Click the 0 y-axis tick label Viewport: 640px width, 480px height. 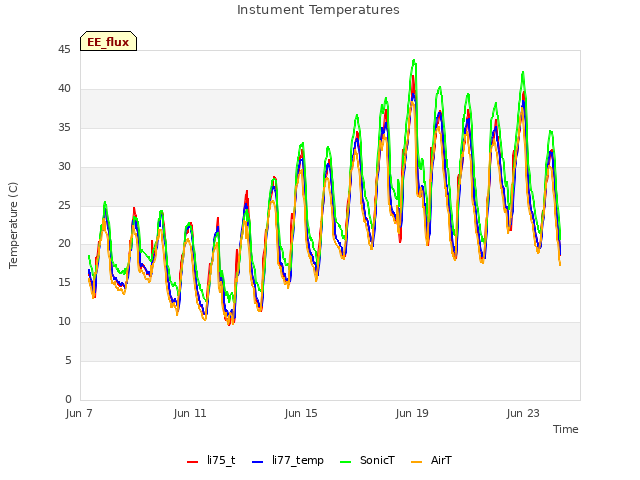68,399
